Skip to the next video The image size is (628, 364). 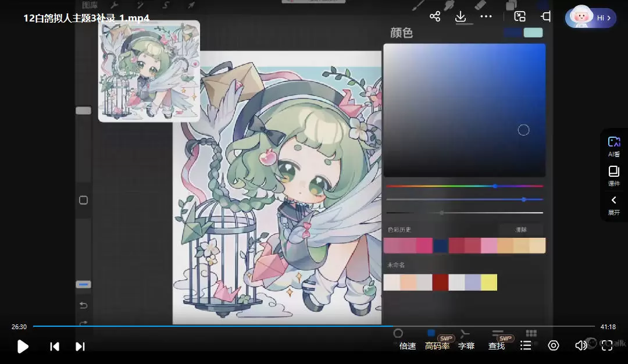80,347
